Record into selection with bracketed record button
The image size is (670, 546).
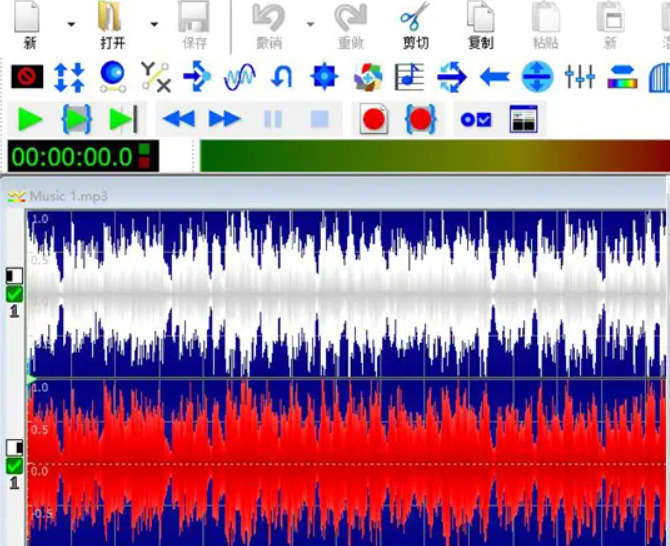[x=420, y=119]
